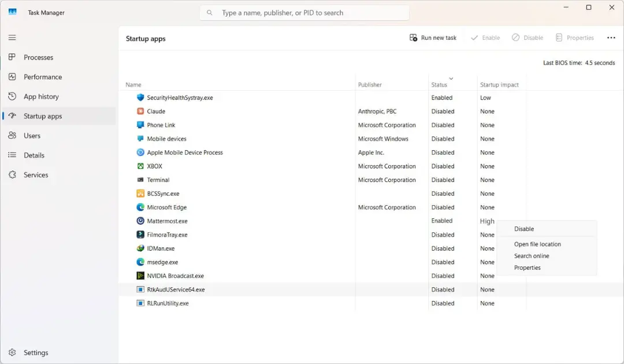Viewport: 624px width, 364px height.
Task: Click the App history clock icon
Action: point(12,96)
